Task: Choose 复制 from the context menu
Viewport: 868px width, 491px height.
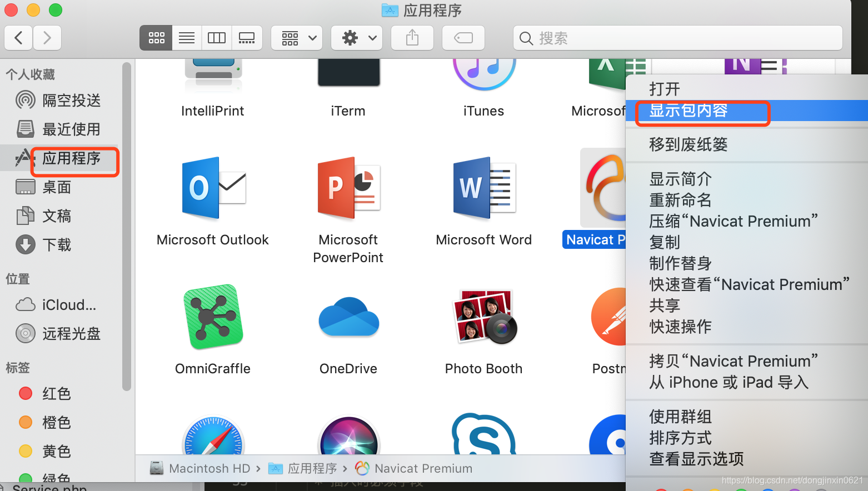Action: point(747,242)
